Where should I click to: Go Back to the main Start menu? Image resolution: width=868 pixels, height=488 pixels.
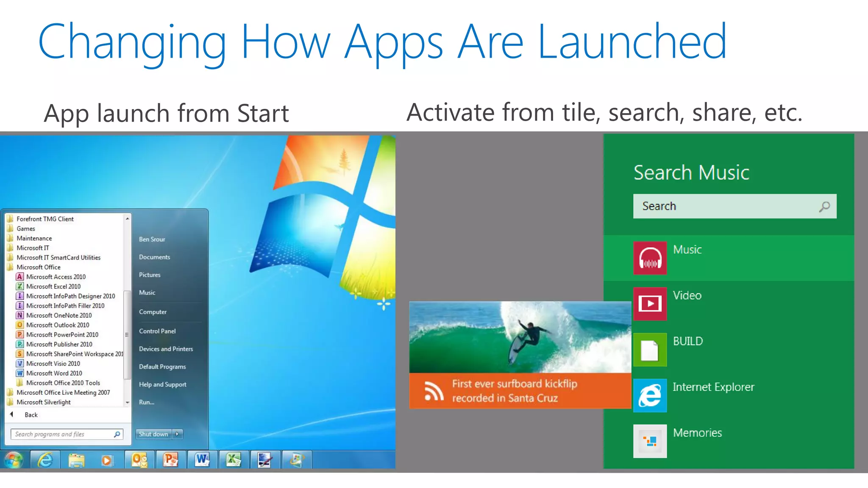click(31, 415)
